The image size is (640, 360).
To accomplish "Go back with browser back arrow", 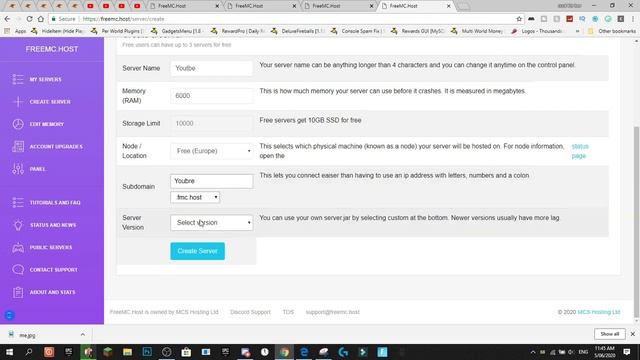I will pyautogui.click(x=7, y=19).
